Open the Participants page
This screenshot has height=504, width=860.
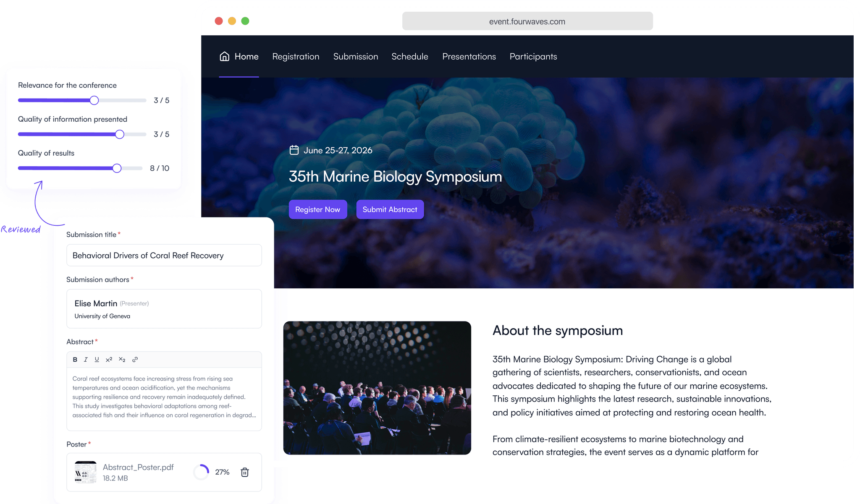tap(533, 56)
